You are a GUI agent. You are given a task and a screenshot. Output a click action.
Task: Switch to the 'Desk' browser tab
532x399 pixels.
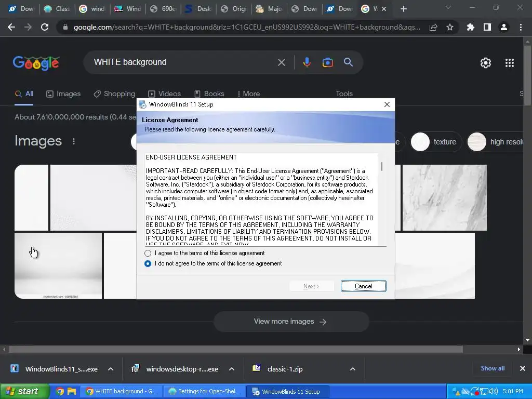pos(198,9)
